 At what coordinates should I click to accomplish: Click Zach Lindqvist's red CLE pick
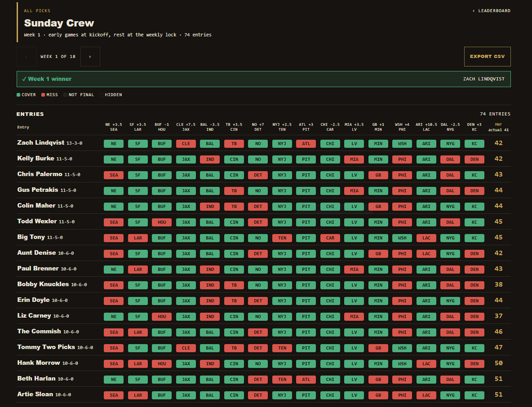coord(186,143)
